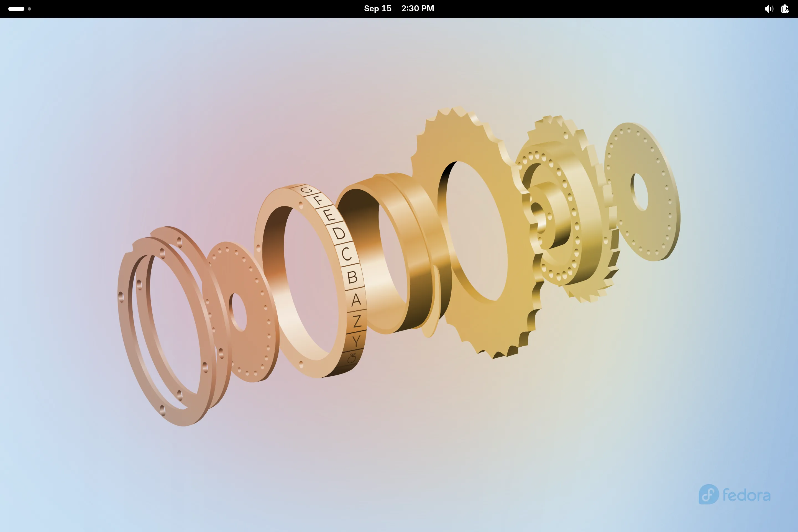Open the calendar via the 2:30 PM clock
This screenshot has width=798, height=532.
[417, 9]
